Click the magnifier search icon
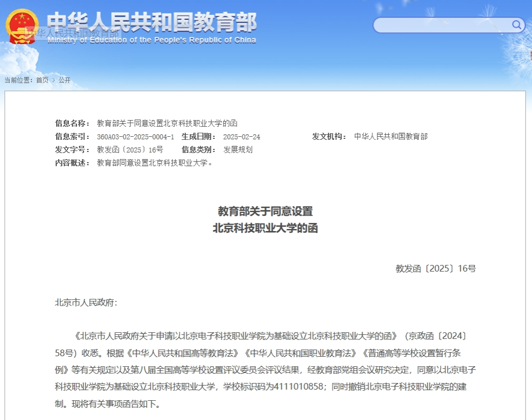532x420 pixels. pyautogui.click(x=516, y=25)
